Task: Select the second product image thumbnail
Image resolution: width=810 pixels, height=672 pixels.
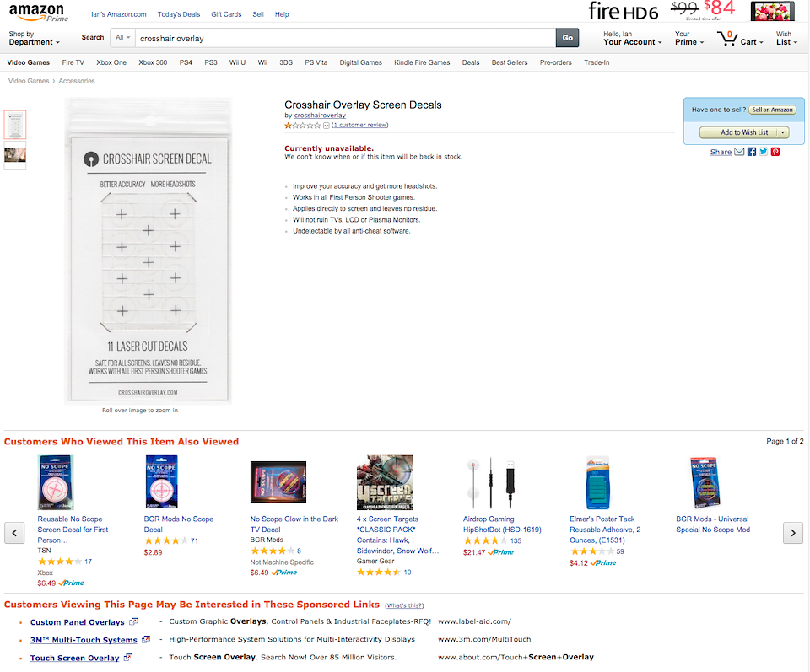Action: (15, 155)
